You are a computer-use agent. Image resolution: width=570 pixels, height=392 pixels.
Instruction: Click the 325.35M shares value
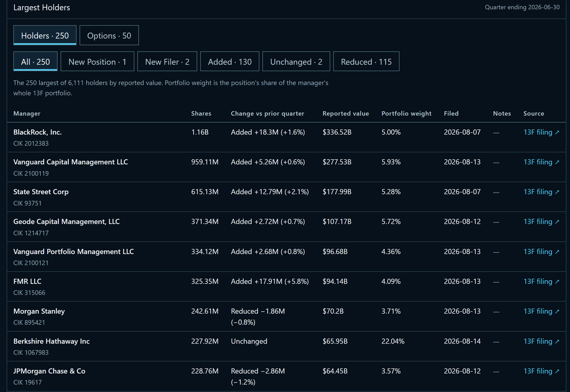[x=205, y=281]
